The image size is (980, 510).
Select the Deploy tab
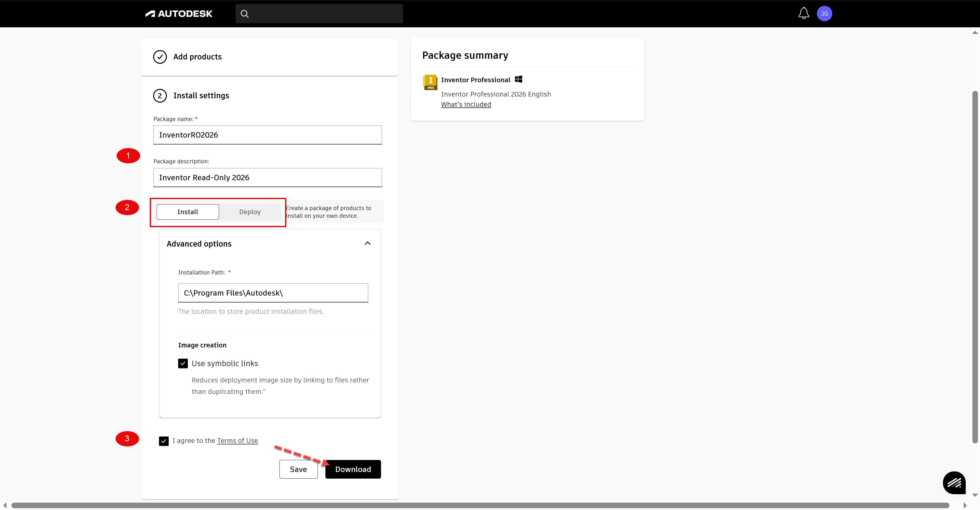[x=250, y=212]
